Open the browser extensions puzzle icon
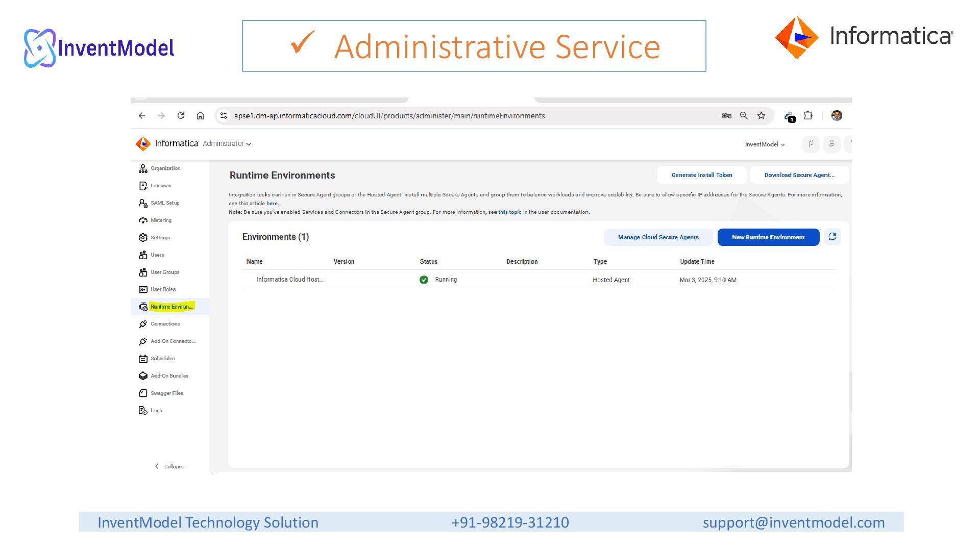 pos(808,115)
